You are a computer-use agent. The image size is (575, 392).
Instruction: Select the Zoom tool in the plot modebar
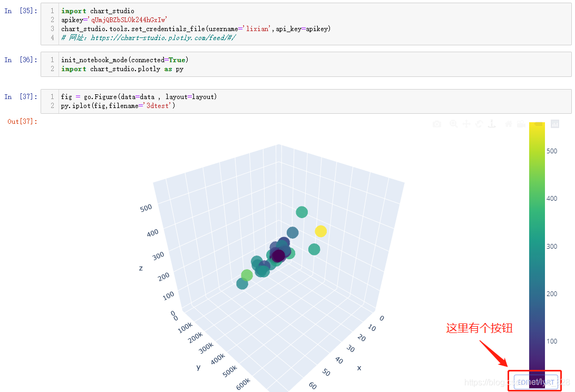pos(454,124)
